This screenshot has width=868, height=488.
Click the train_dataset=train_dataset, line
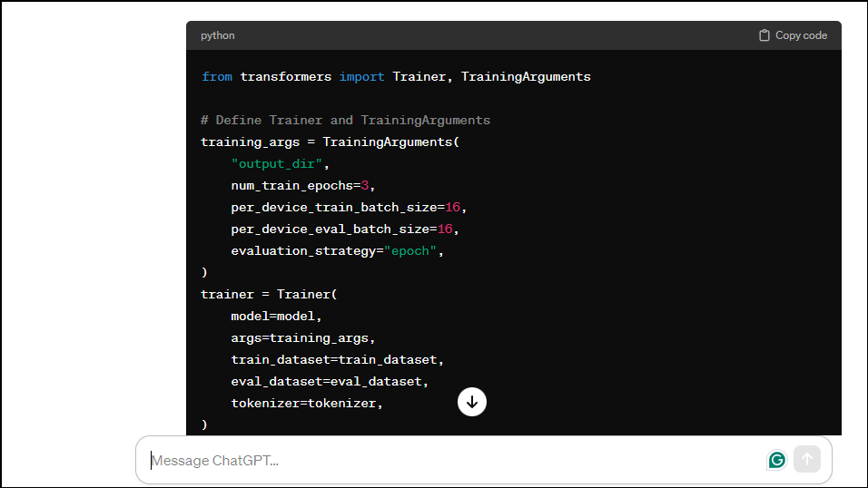[x=337, y=360]
